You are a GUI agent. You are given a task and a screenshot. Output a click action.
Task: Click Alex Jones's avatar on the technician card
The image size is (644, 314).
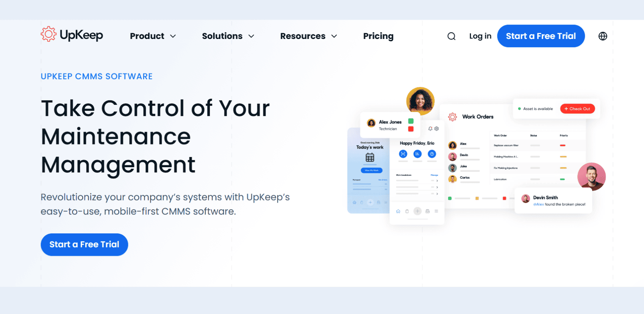coord(371,123)
